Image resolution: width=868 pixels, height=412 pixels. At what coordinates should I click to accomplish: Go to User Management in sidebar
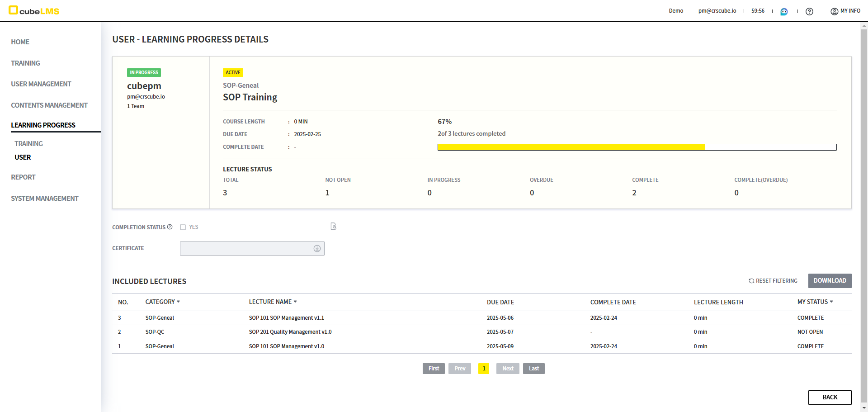(41, 84)
